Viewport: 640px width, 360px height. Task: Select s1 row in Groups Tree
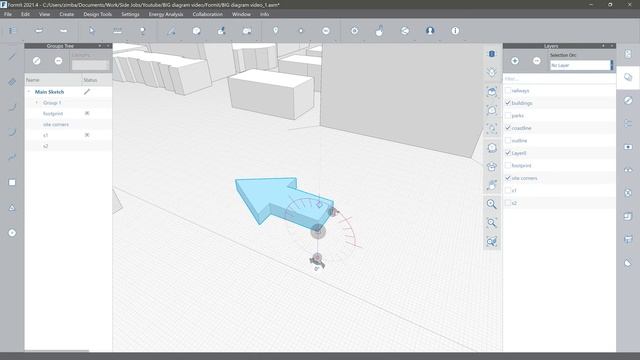pyautogui.click(x=68, y=135)
